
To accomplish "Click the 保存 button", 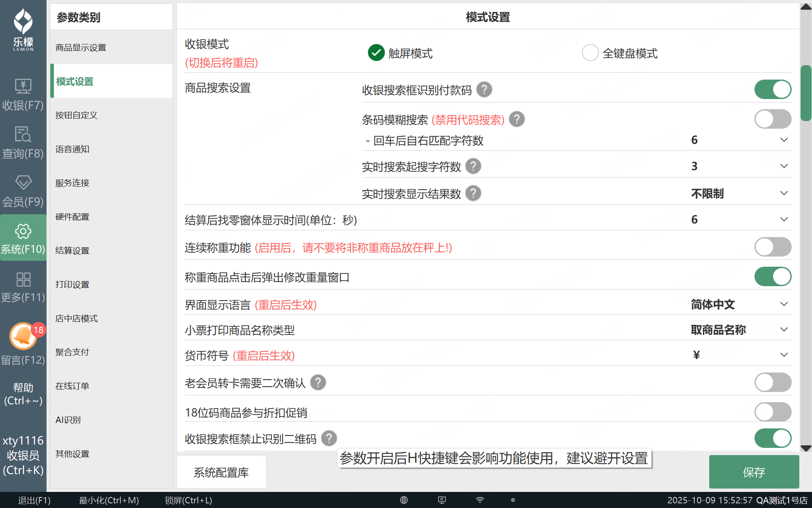I will pos(754,472).
